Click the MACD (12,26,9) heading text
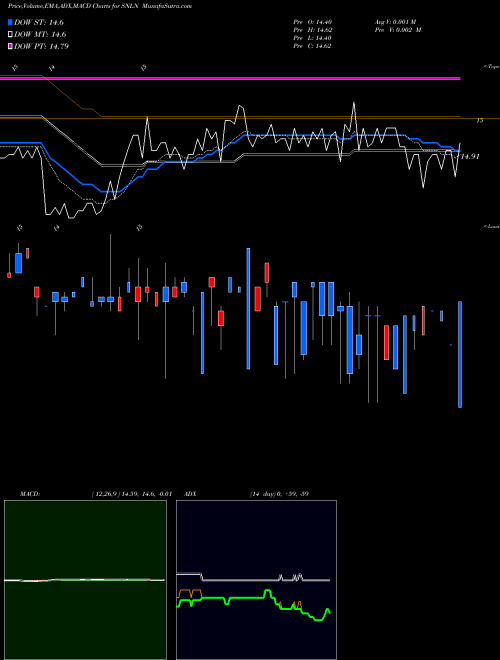 [96, 494]
